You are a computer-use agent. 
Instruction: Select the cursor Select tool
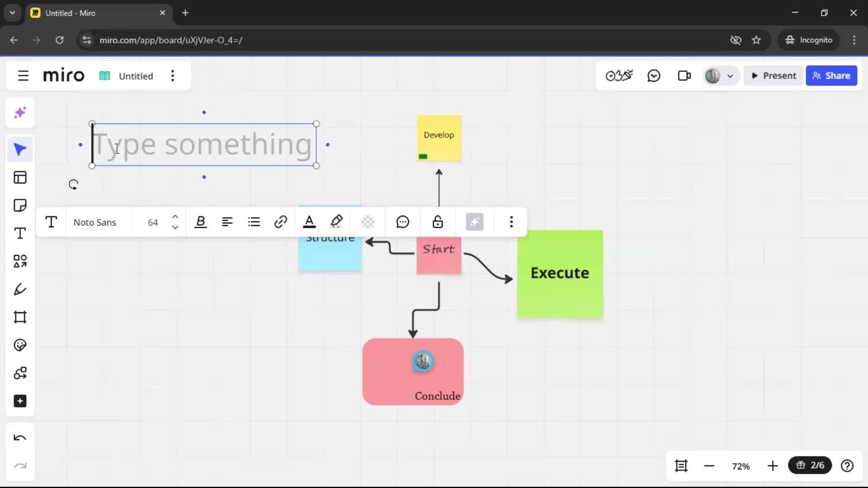click(20, 150)
